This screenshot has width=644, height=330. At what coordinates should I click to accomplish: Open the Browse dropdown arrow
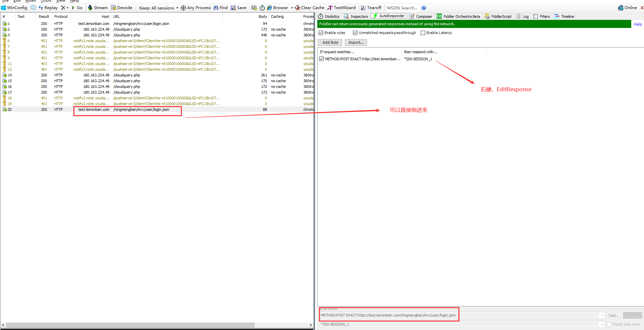(x=292, y=8)
